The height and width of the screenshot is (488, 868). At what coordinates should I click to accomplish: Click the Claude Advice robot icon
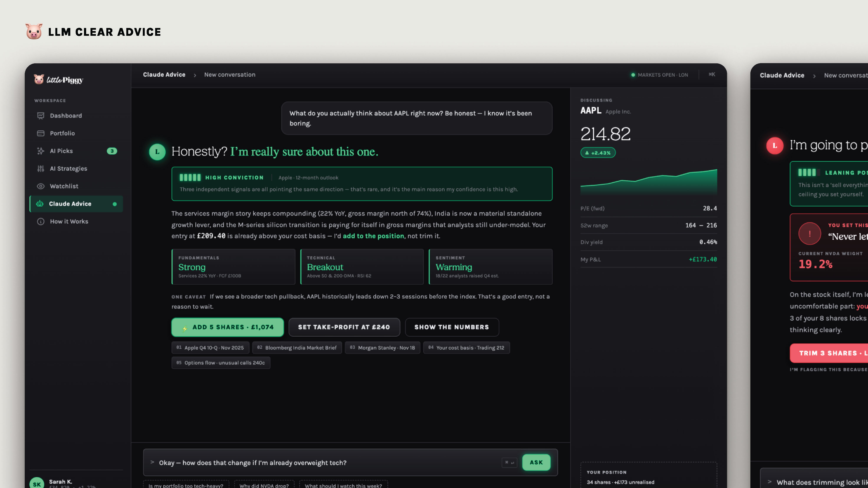(x=40, y=204)
